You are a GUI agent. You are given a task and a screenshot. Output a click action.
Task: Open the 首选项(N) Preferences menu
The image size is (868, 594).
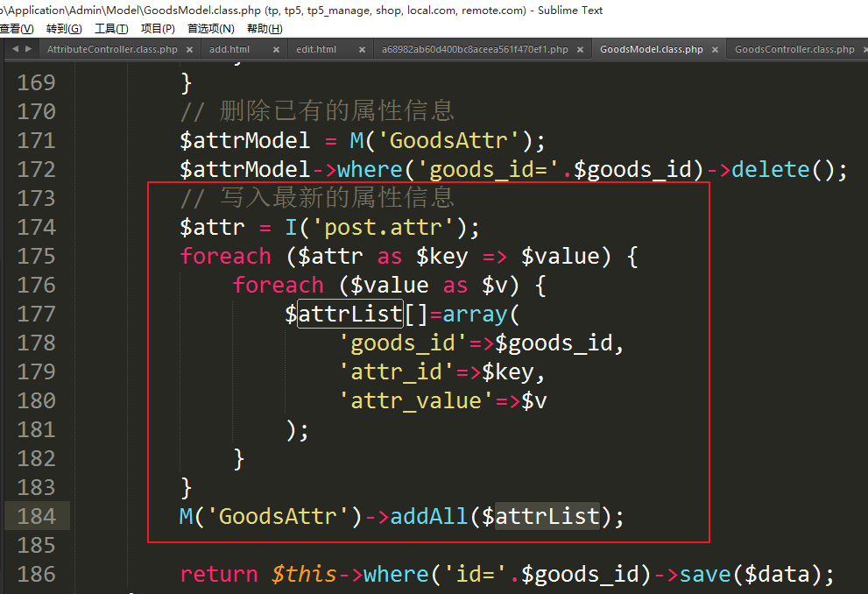210,29
